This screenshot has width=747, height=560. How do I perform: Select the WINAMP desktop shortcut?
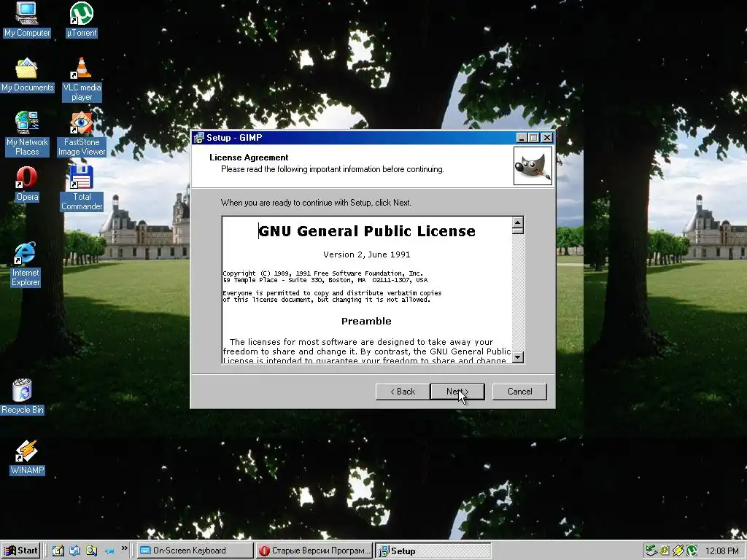[27, 457]
